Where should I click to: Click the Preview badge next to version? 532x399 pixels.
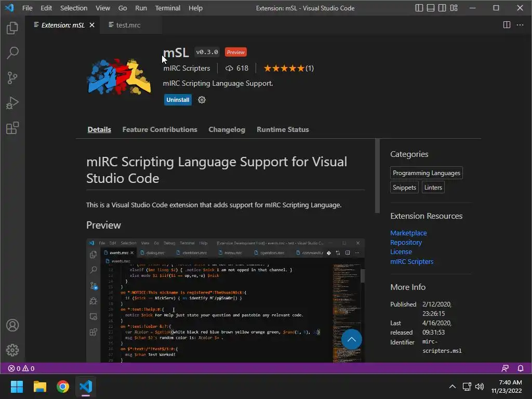236,52
